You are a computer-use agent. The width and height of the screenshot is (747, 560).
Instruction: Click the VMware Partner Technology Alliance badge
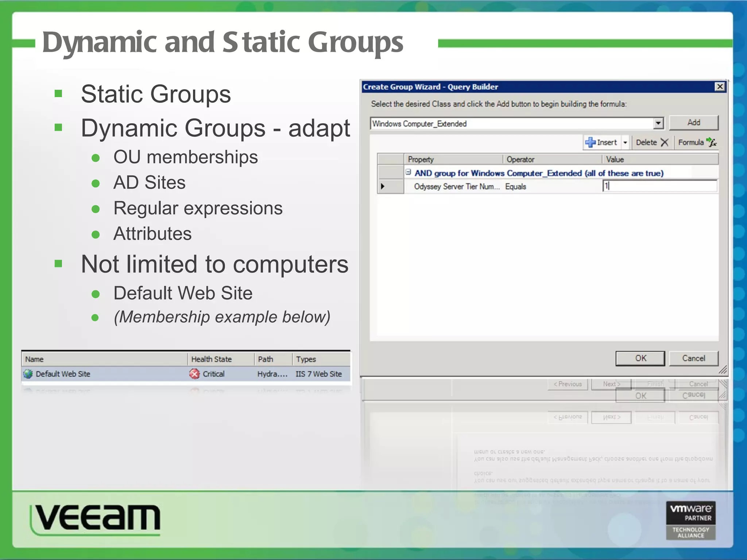pos(690,520)
